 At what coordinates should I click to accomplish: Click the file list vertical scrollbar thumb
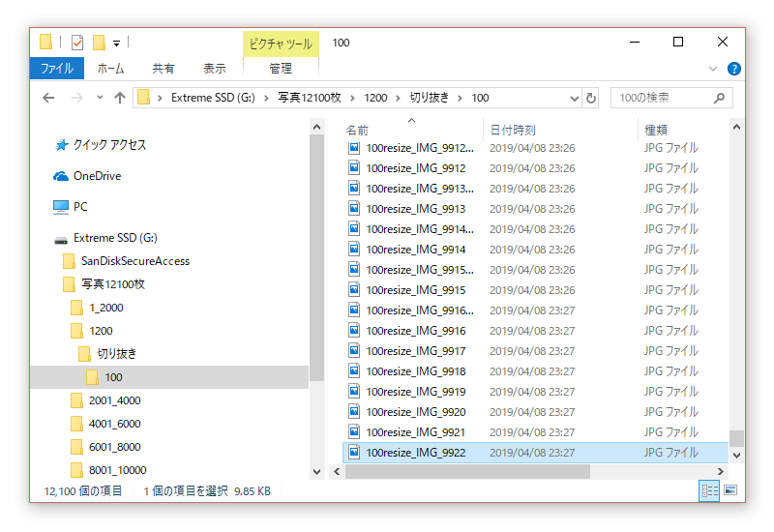pyautogui.click(x=736, y=438)
